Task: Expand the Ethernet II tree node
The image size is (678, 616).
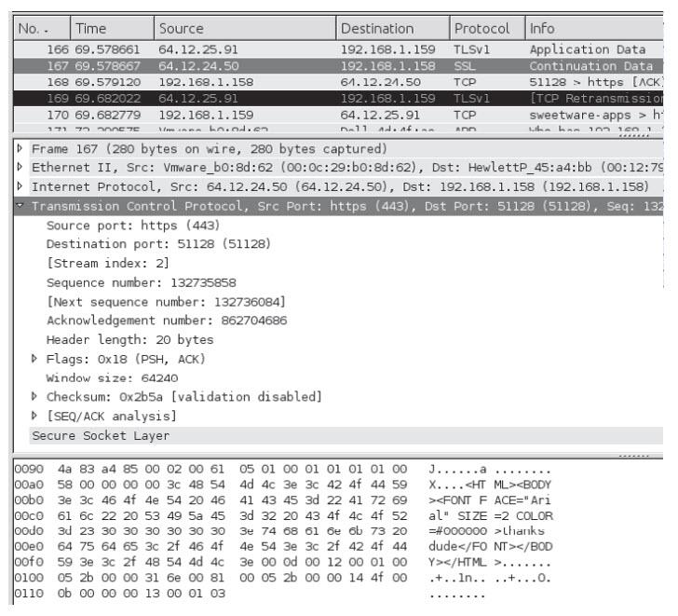Action: click(x=20, y=167)
